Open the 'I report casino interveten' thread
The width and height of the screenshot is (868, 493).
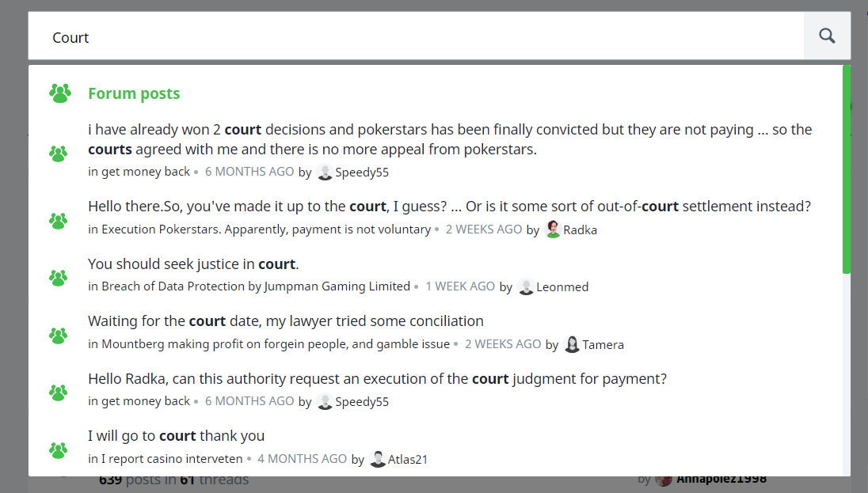[171, 459]
